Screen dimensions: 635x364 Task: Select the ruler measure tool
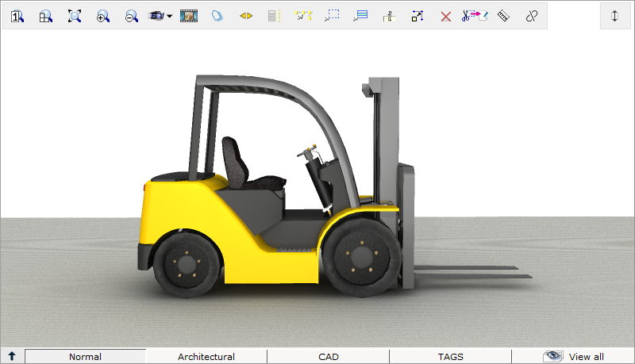[x=503, y=16]
